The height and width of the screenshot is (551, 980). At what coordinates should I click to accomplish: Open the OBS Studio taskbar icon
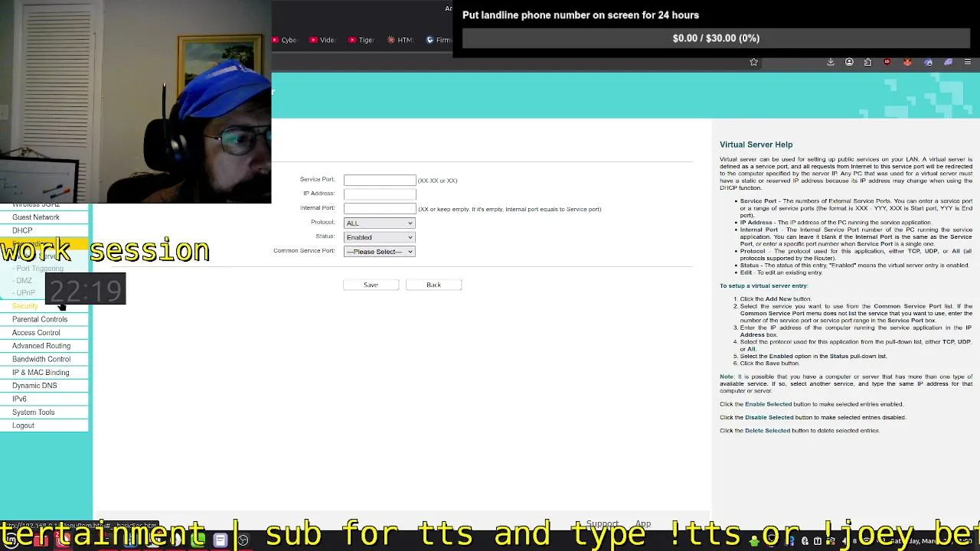click(243, 540)
